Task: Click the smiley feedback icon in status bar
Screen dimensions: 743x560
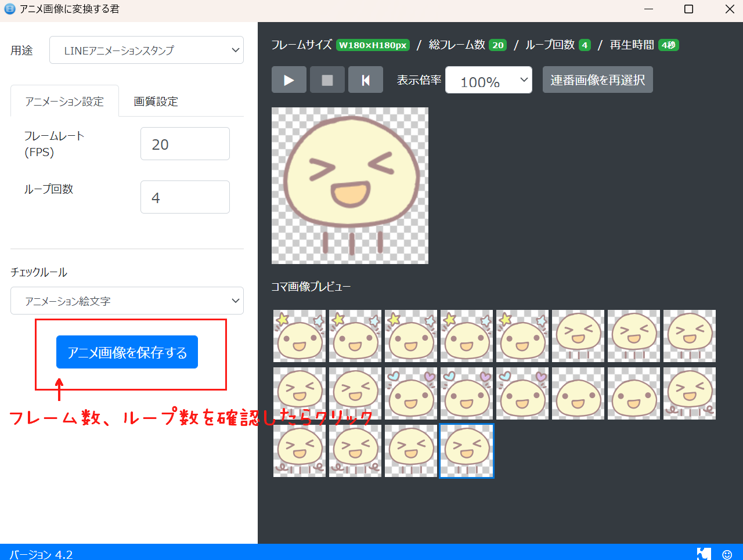Action: click(727, 554)
